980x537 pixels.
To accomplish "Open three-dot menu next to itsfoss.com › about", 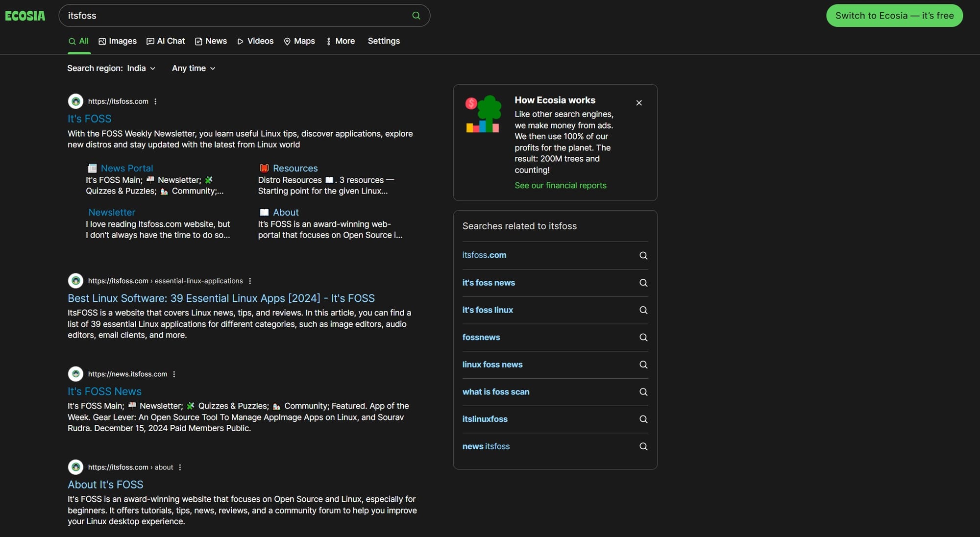I will coord(180,467).
